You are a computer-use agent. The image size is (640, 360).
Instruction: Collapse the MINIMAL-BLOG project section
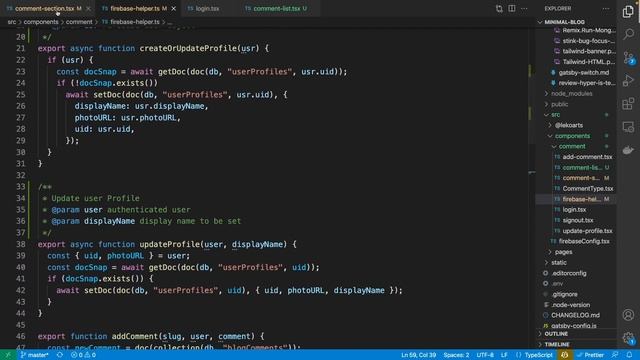click(x=564, y=22)
